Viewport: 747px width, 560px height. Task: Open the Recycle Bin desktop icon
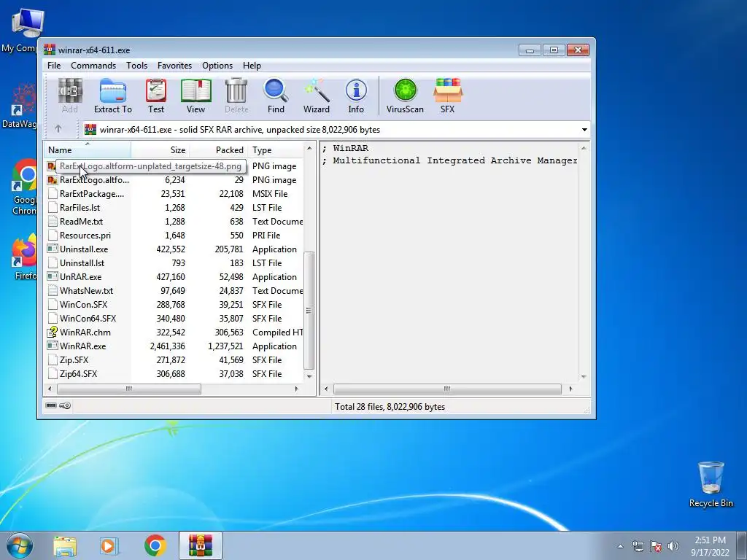coord(711,484)
